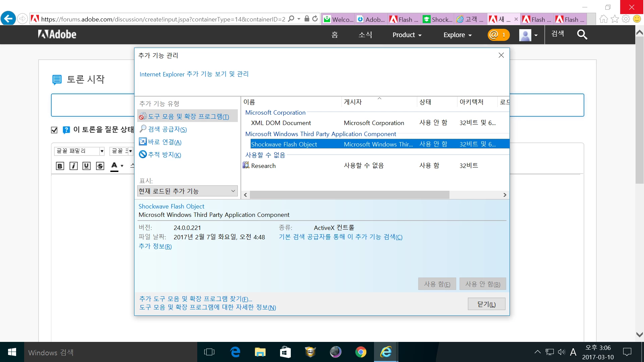Open the font color dropdown arrow
644x362 pixels.
122,166
